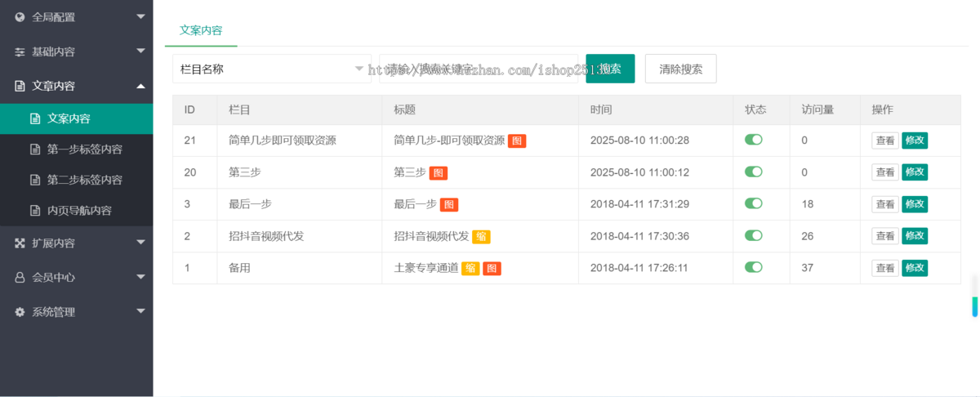This screenshot has width=980, height=397.
Task: Click 查看 for ID 20 第三步 row
Action: pos(885,172)
